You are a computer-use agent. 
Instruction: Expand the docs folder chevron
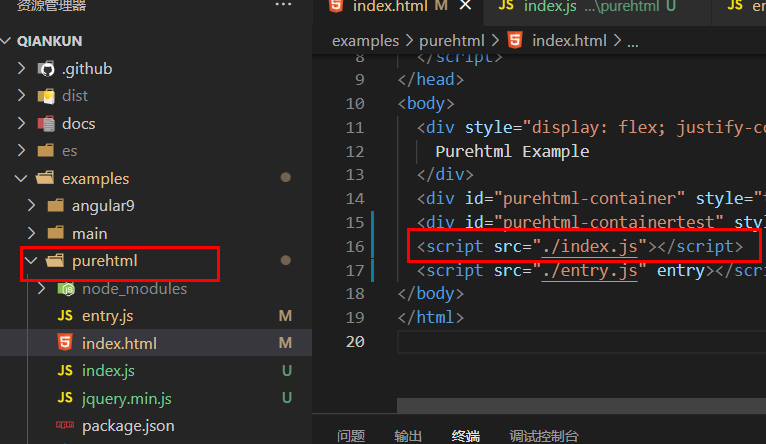point(21,123)
